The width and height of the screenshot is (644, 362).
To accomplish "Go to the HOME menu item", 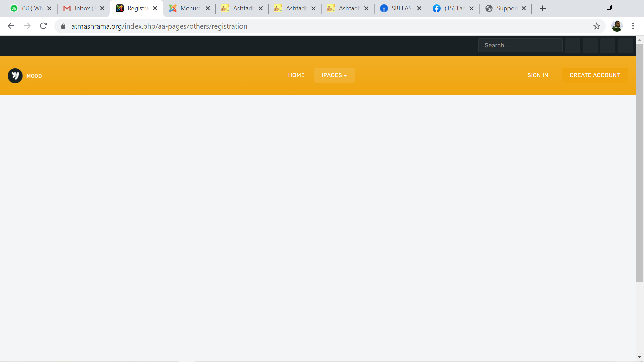I will point(296,75).
